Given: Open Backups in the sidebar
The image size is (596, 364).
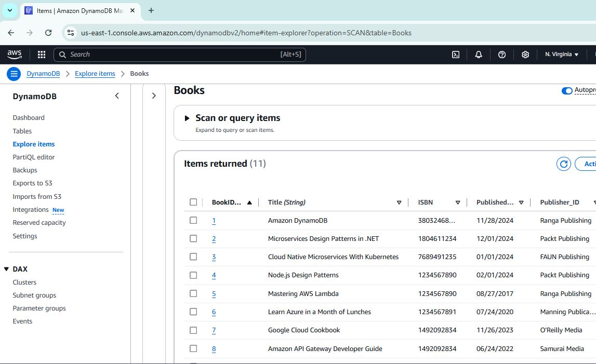Looking at the screenshot, I should click(x=25, y=170).
